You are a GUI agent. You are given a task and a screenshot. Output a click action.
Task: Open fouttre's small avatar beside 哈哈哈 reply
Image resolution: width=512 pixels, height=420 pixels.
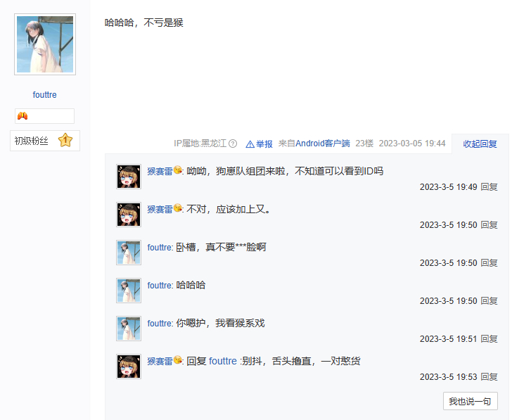pos(129,291)
